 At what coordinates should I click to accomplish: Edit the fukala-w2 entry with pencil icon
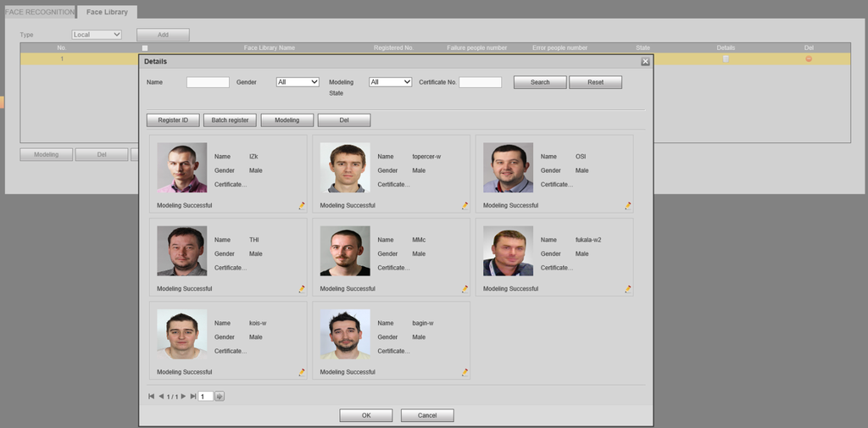(x=628, y=289)
